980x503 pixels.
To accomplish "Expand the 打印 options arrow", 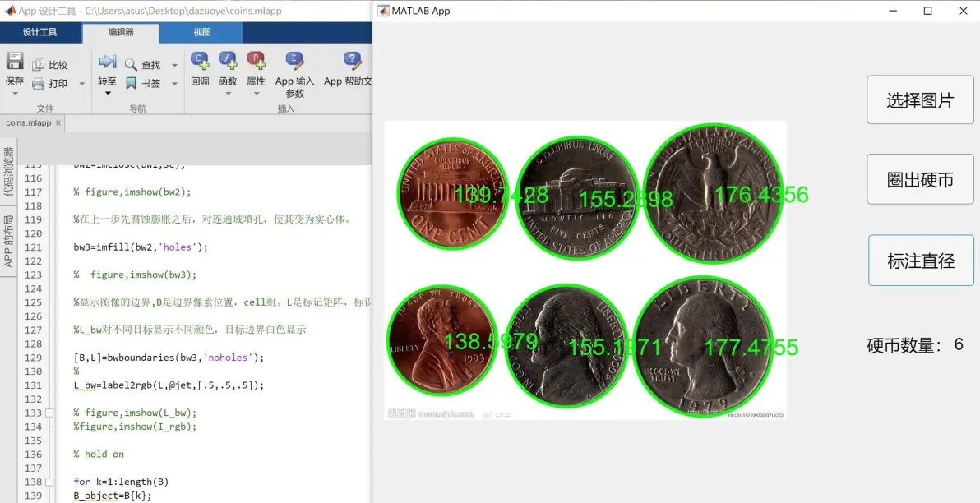I will click(x=82, y=83).
